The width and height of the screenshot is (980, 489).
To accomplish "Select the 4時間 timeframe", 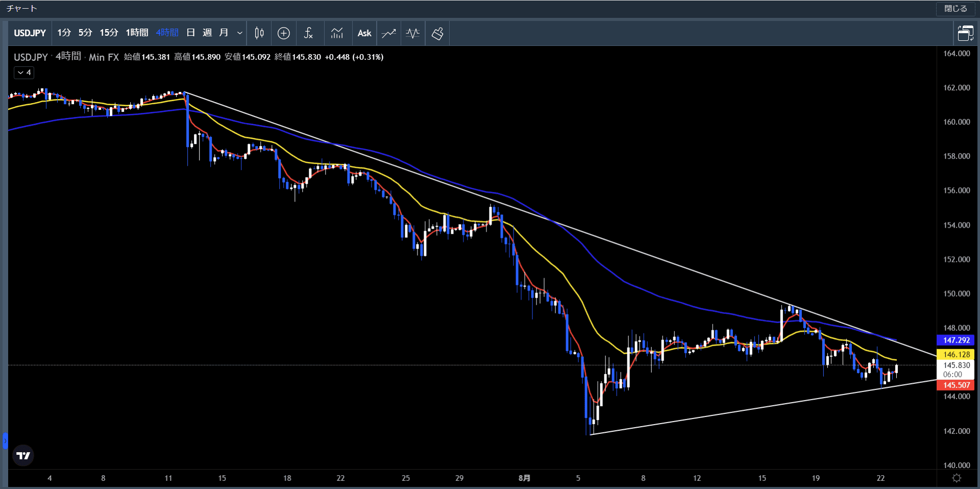I will coord(167,33).
